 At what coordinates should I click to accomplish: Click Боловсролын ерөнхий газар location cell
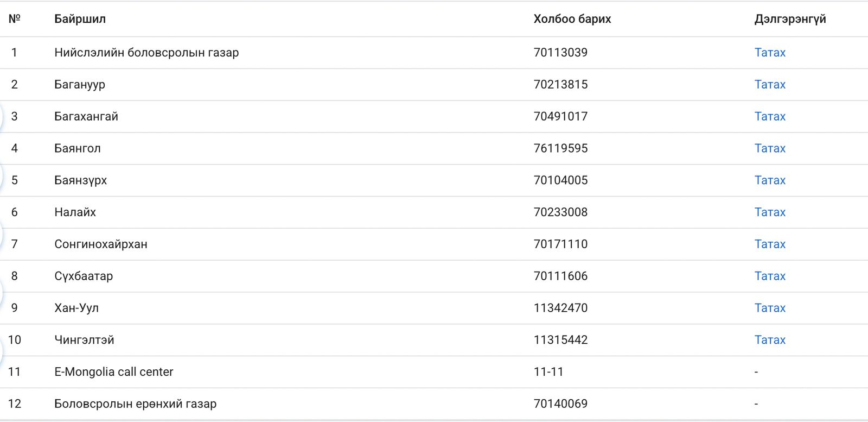pyautogui.click(x=135, y=404)
